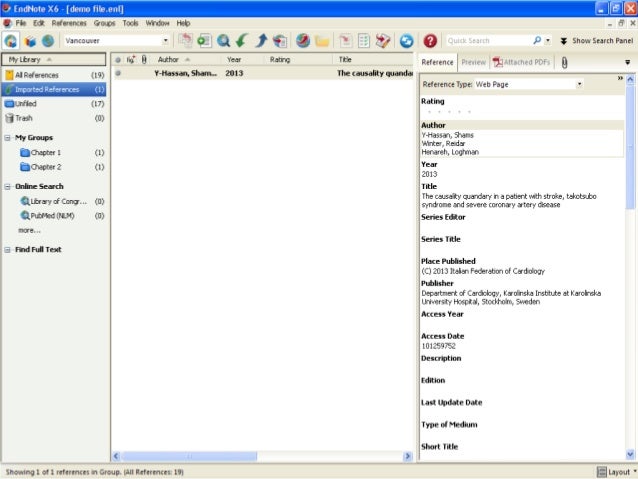Viewport: 638px width, 479px height.
Task: Open the tab panel options dropdown arrow
Action: click(627, 62)
